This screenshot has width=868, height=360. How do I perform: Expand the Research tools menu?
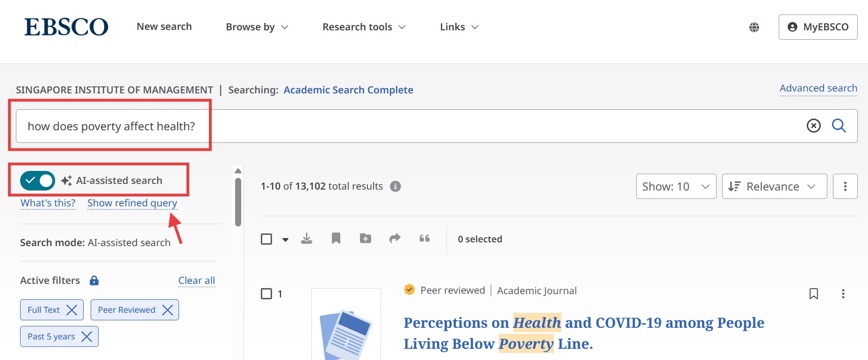[x=364, y=27]
